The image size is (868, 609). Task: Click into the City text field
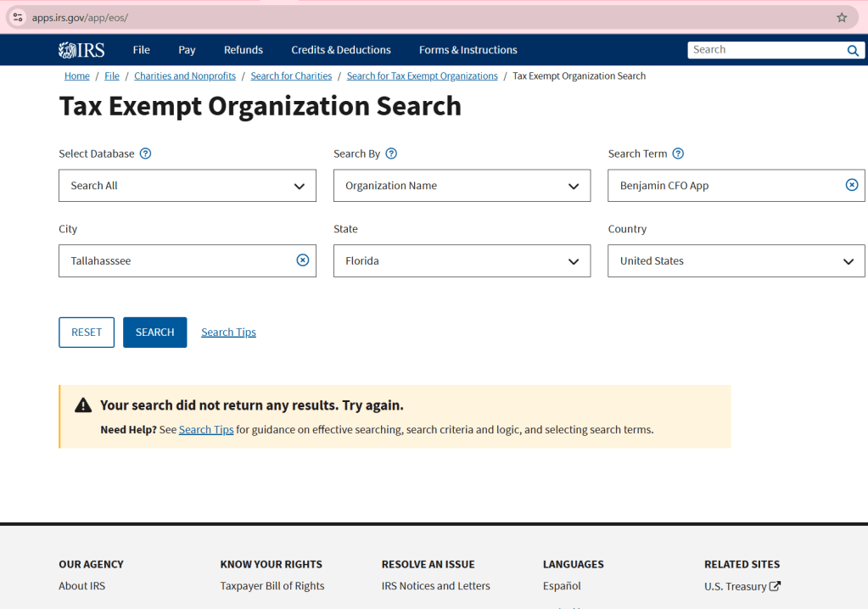click(x=174, y=261)
